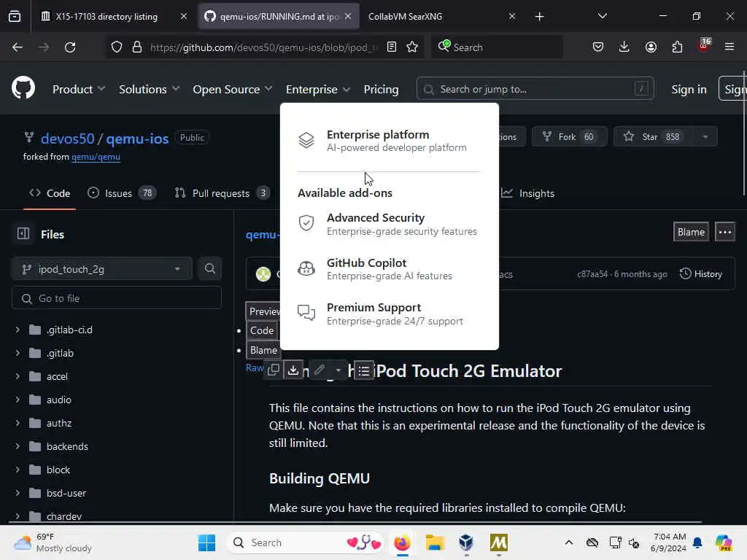Bookmark this page with the star icon

click(412, 47)
